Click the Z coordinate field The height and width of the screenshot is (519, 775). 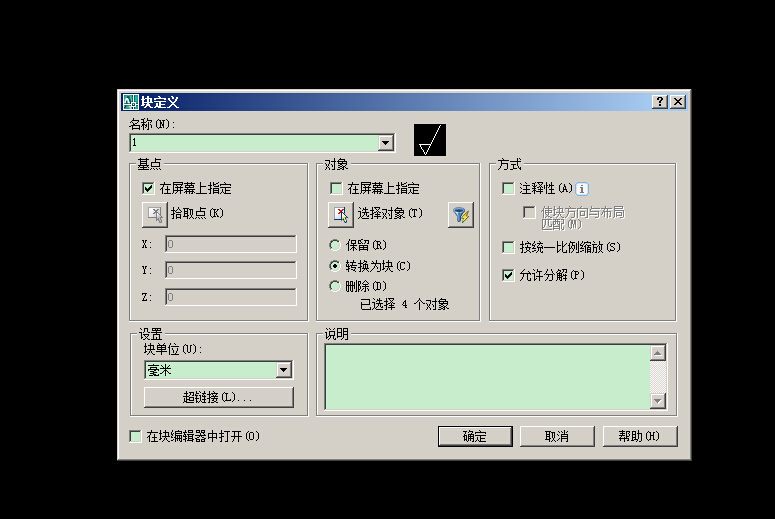click(231, 297)
